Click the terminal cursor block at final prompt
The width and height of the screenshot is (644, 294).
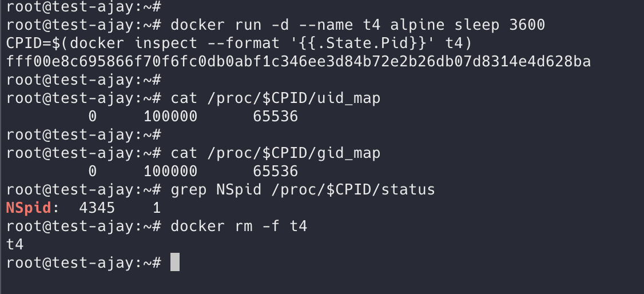pos(175,262)
